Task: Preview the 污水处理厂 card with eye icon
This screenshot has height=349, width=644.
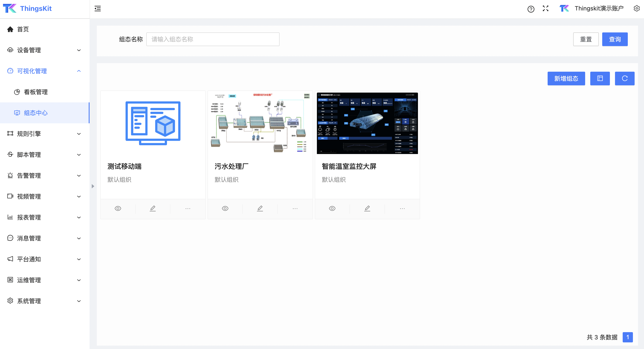Action: coord(225,208)
